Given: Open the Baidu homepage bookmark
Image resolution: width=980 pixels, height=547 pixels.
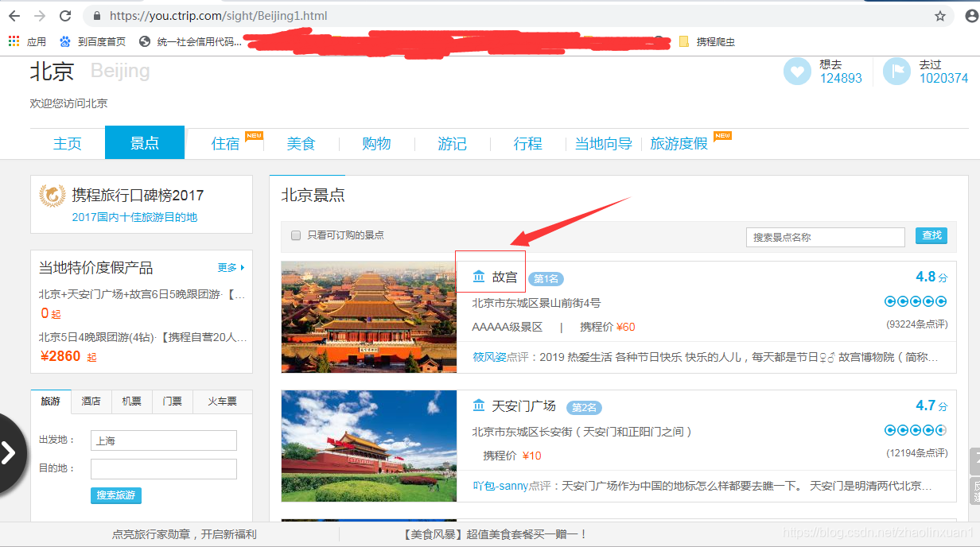Looking at the screenshot, I should coord(92,41).
